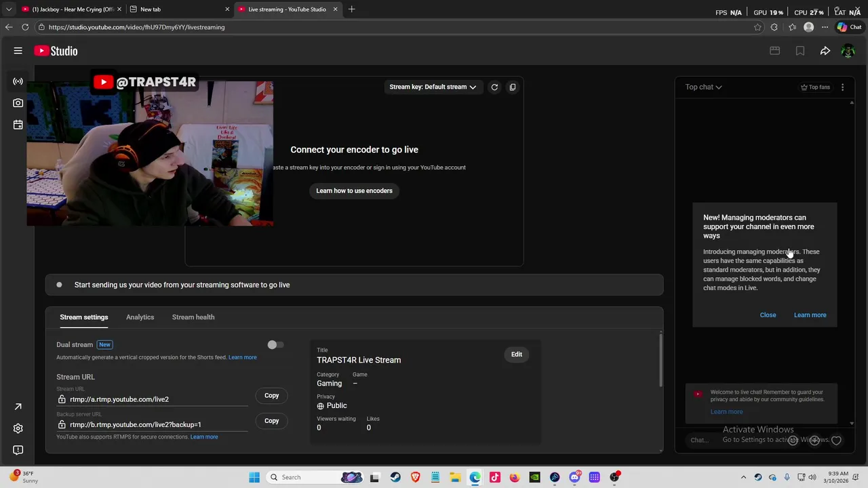Close the managing moderators notice
Image resolution: width=868 pixels, height=488 pixels.
tap(768, 315)
